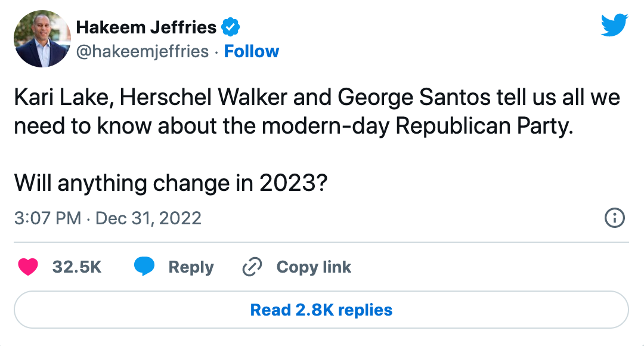Click the 3:07 PM timestamp

tap(47, 218)
